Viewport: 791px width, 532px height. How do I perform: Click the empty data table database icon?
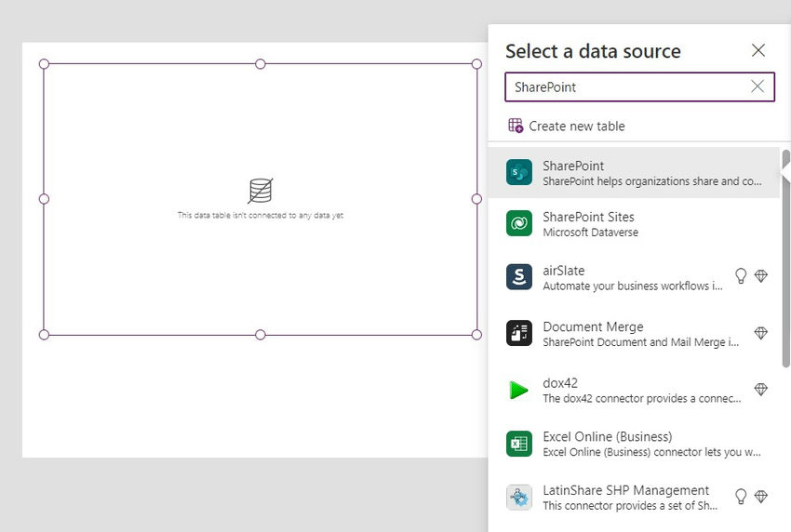261,191
